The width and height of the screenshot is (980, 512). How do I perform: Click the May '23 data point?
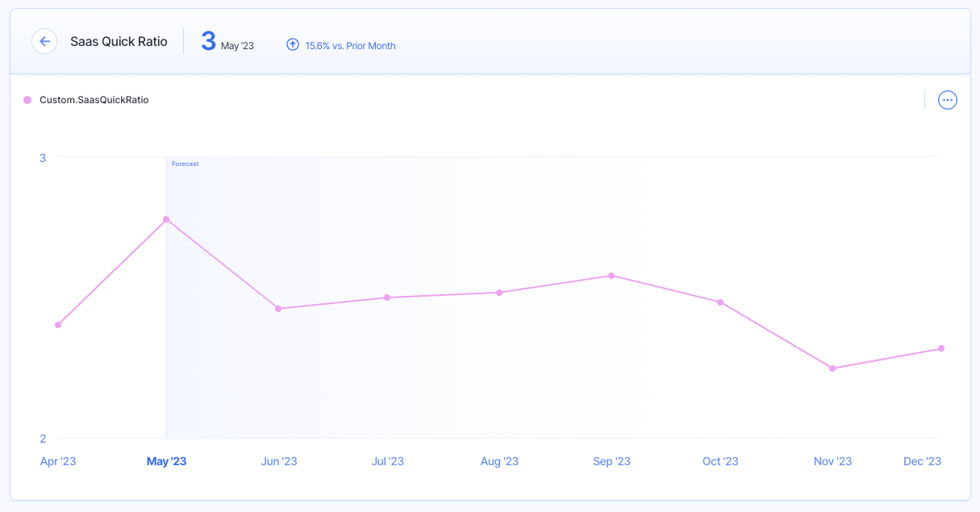pyautogui.click(x=167, y=219)
